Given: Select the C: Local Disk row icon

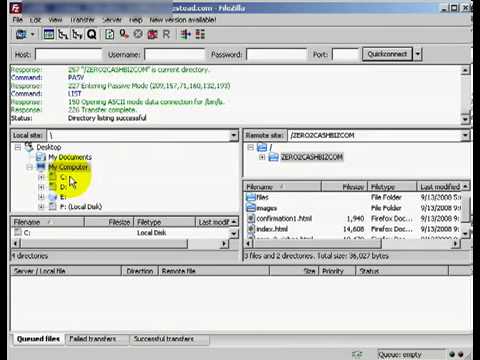Looking at the screenshot, I should tap(18, 233).
